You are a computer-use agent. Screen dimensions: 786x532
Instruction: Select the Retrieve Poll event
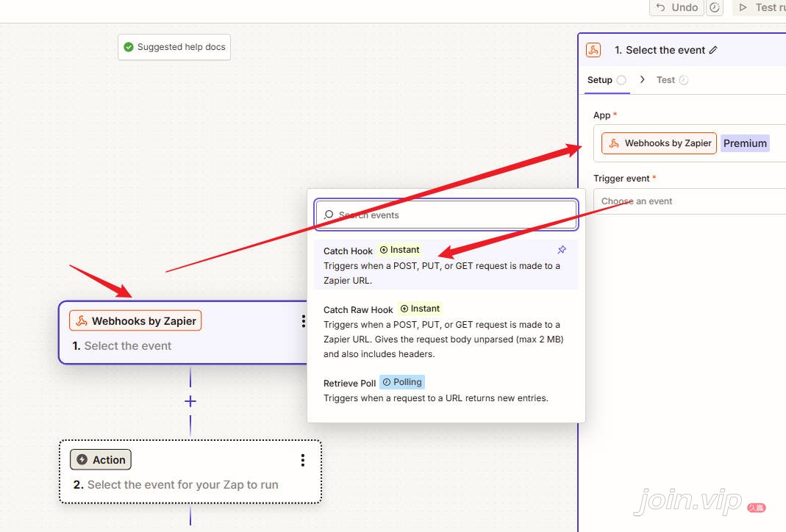446,389
